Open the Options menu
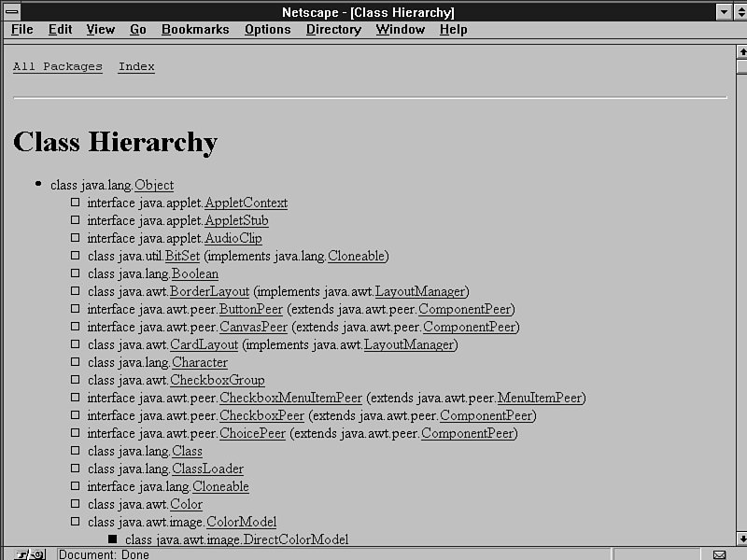This screenshot has width=747, height=560. tap(268, 30)
